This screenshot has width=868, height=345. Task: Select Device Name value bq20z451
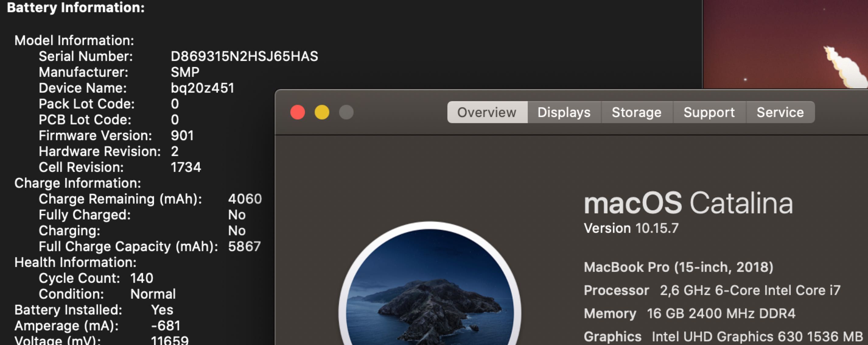tap(202, 88)
